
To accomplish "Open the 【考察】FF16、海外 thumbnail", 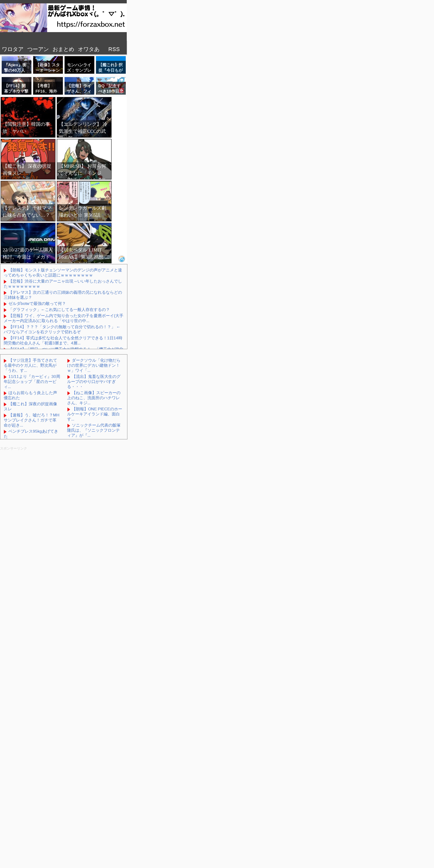I will point(48,86).
